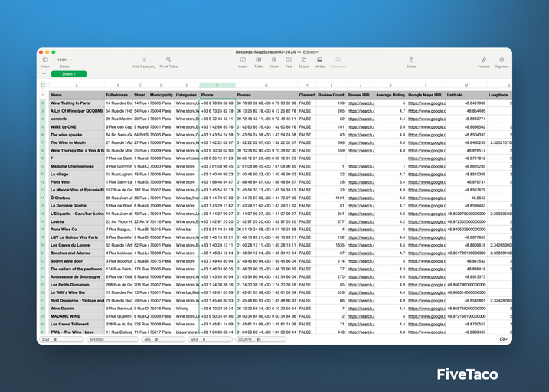The width and height of the screenshot is (549, 392).
Task: Select column F header
Action: 217,85
